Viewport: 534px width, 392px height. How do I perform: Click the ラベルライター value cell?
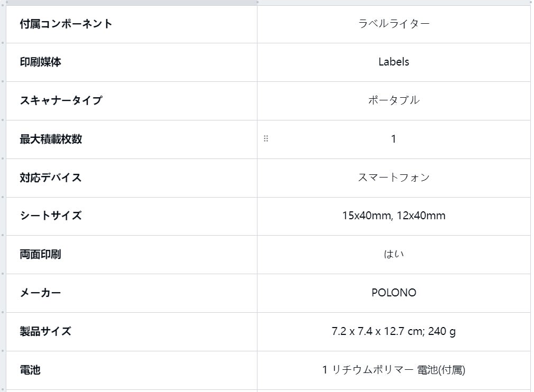pos(394,24)
